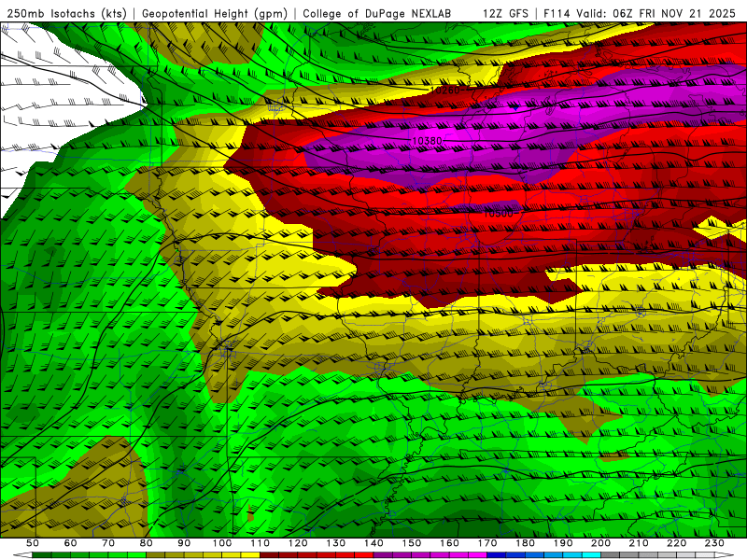Click 'College of DuPage NEXLAB' header text

(x=376, y=14)
